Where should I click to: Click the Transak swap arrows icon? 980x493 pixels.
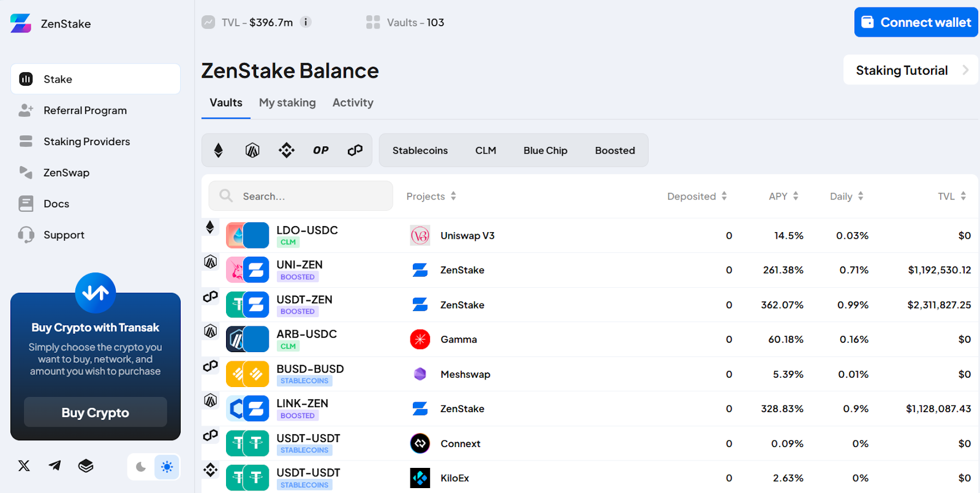(x=96, y=293)
